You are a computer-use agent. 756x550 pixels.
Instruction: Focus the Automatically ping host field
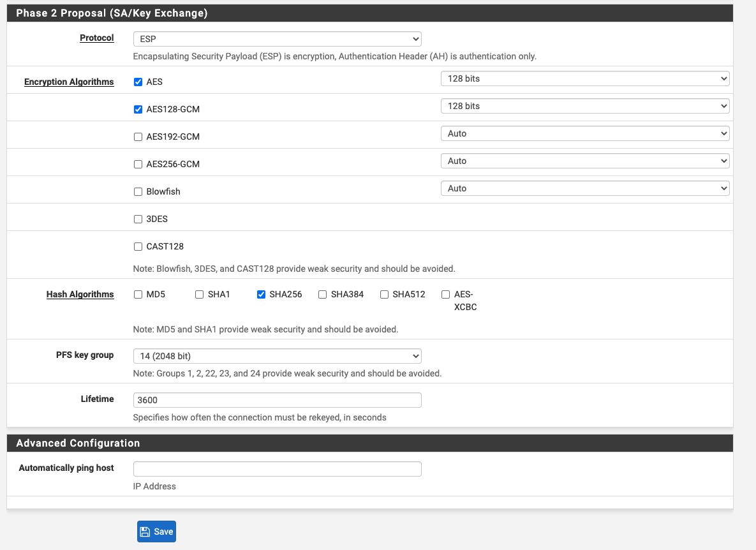click(278, 469)
